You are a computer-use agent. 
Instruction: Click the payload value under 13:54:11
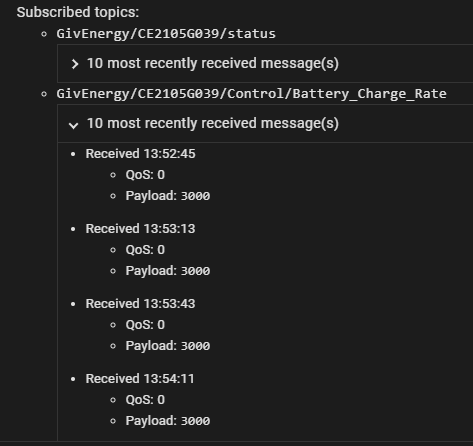point(195,421)
